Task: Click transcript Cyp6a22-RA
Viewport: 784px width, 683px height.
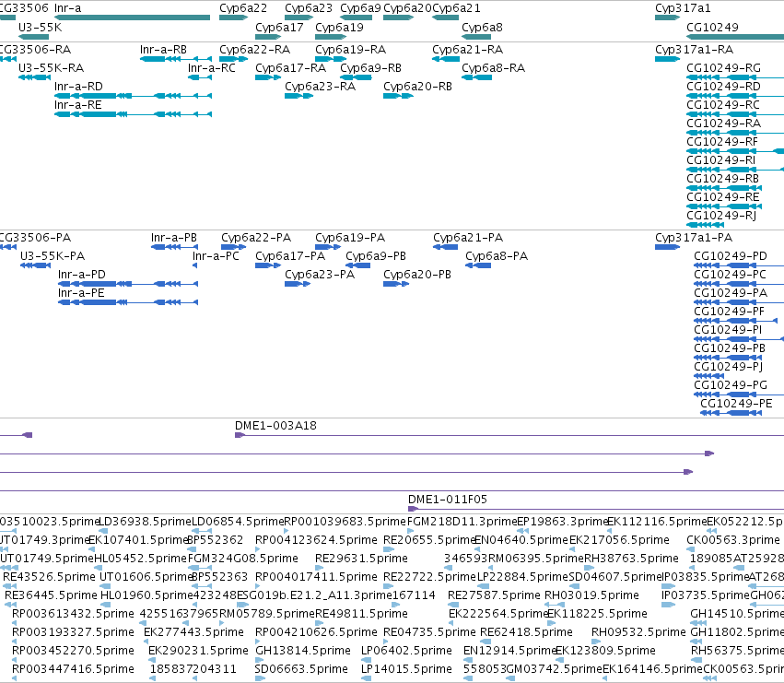Action: tap(233, 59)
